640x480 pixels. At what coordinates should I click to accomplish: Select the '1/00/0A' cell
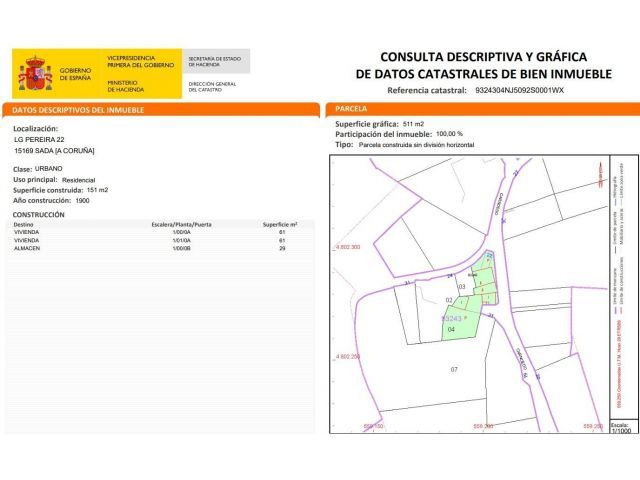182,232
